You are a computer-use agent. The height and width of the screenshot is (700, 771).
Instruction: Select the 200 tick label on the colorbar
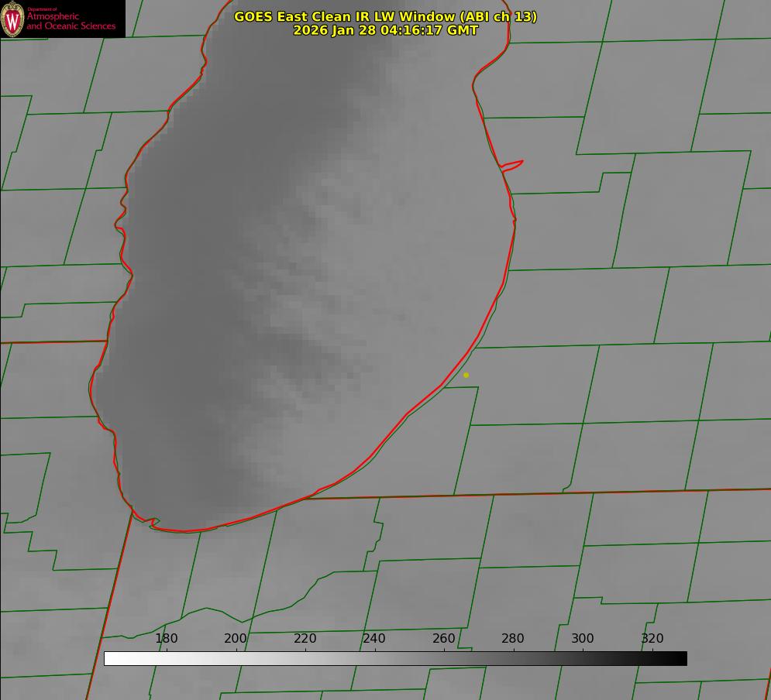tap(236, 639)
